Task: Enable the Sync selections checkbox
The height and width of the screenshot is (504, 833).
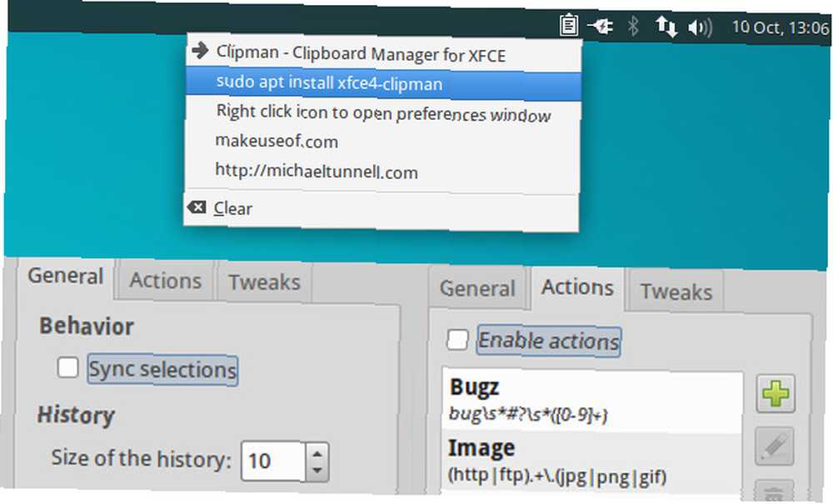Action: click(x=68, y=367)
